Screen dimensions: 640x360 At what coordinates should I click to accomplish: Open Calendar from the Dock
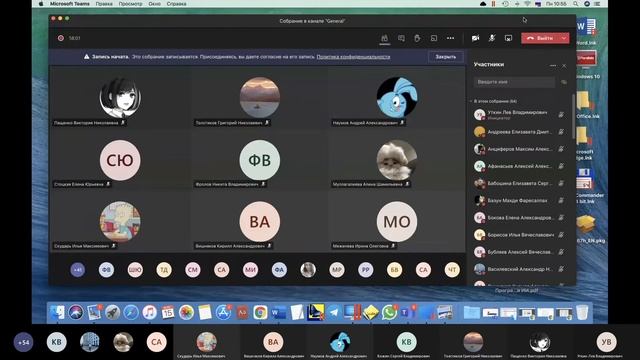(x=168, y=313)
